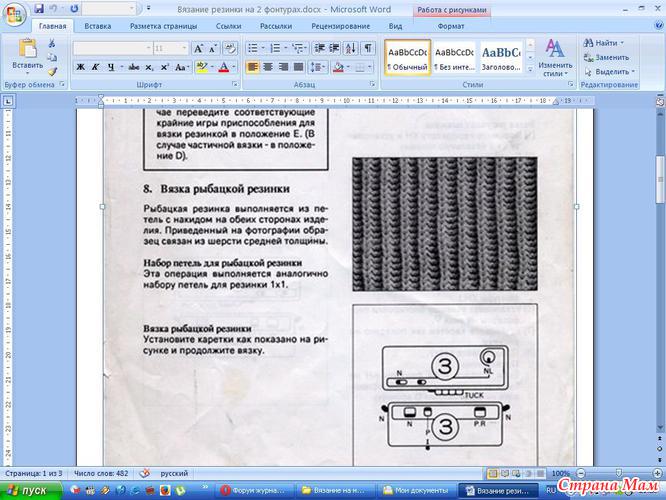Align text right
This screenshot has width=666, height=500.
283,67
